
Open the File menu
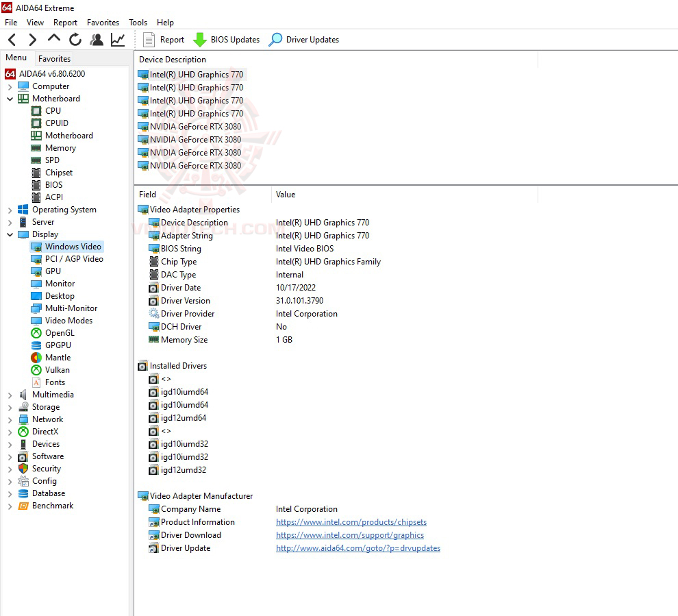point(11,23)
